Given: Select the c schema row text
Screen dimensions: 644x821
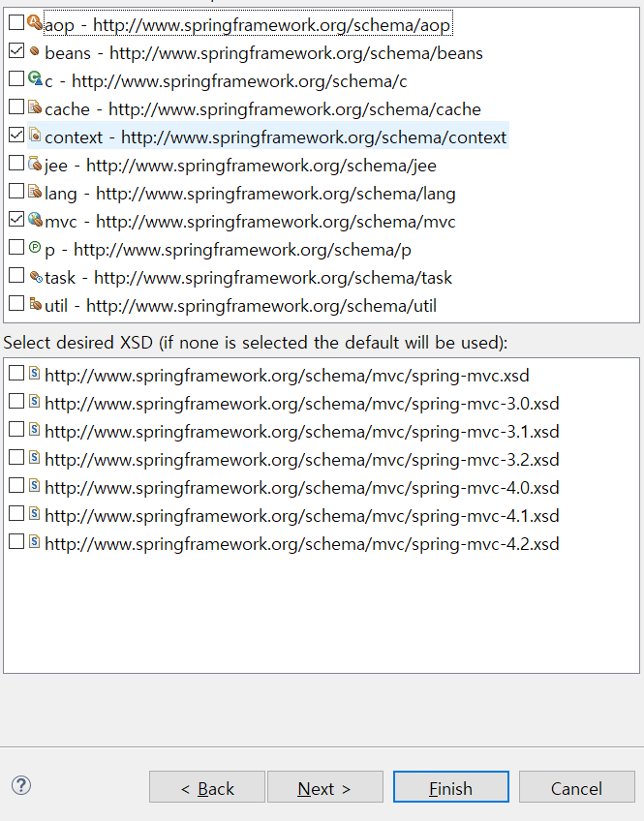Looking at the screenshot, I should point(226,81).
